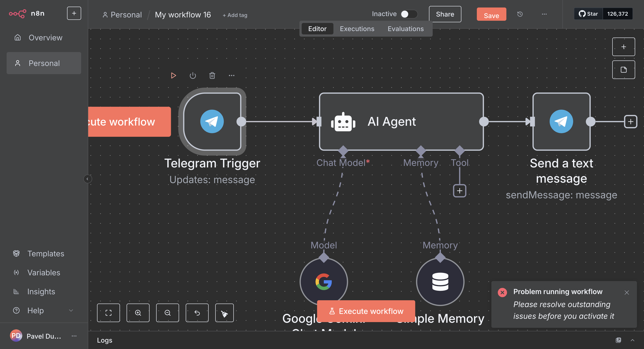Open the Google Gemini Chat Model node
The image size is (644, 349).
click(324, 281)
